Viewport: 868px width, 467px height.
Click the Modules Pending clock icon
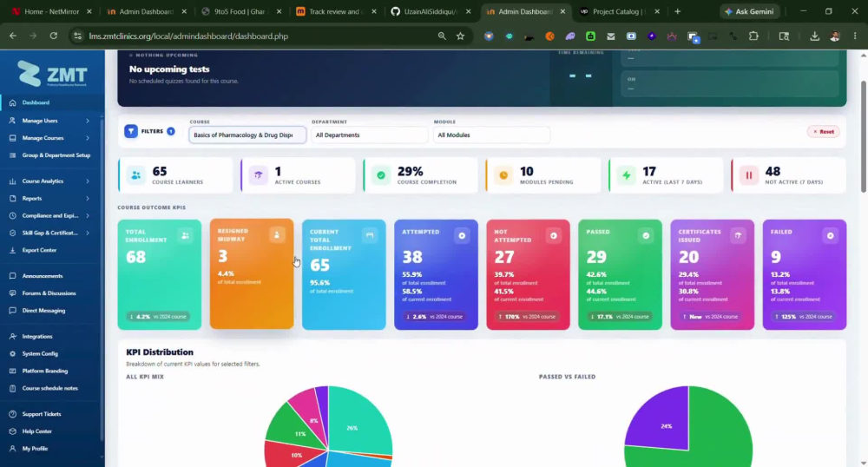(x=503, y=175)
